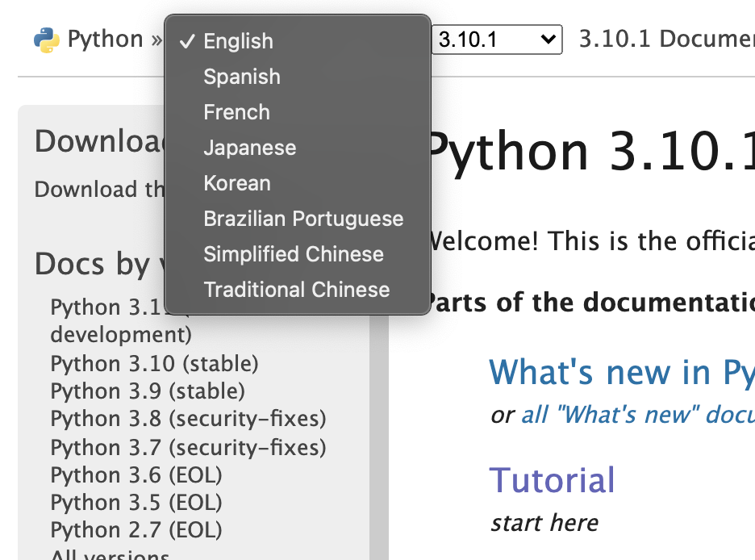Switch documentation language to Japanese

point(297,148)
